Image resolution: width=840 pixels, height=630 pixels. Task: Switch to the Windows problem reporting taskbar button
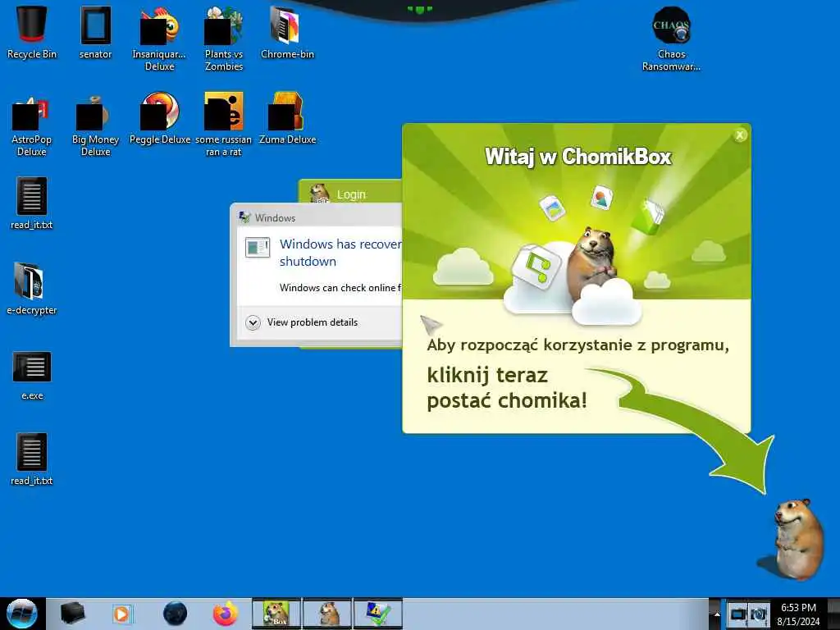(x=377, y=614)
